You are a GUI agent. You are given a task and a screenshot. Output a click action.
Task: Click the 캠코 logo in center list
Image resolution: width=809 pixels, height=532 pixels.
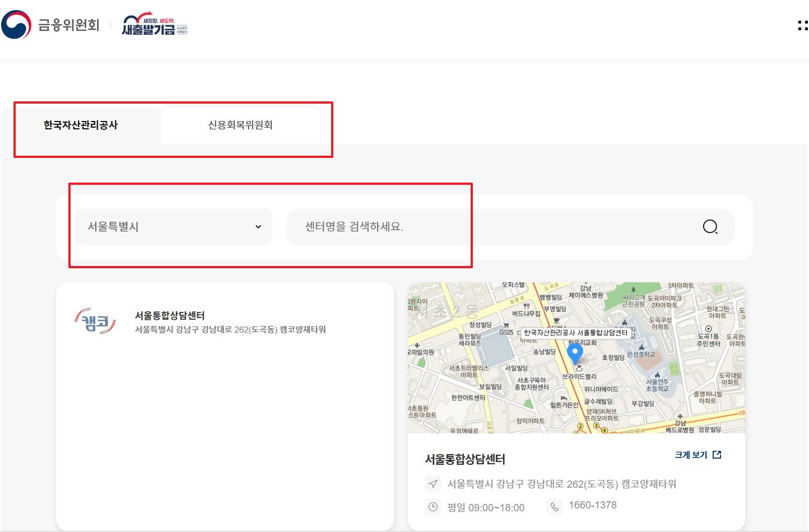coord(95,321)
